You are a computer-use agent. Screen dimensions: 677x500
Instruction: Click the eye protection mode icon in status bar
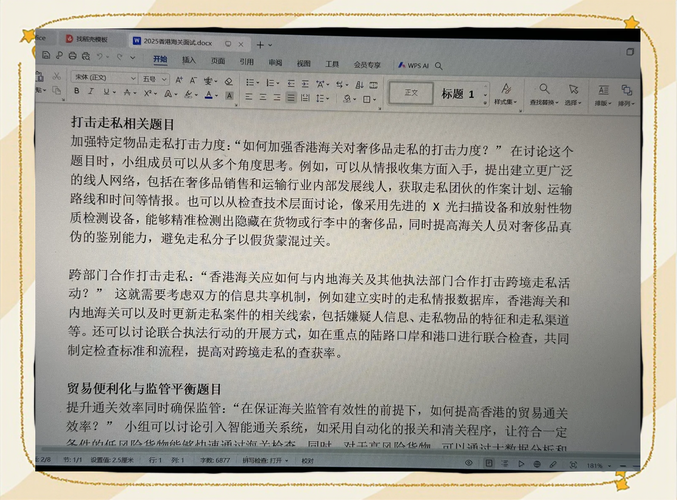[469, 463]
